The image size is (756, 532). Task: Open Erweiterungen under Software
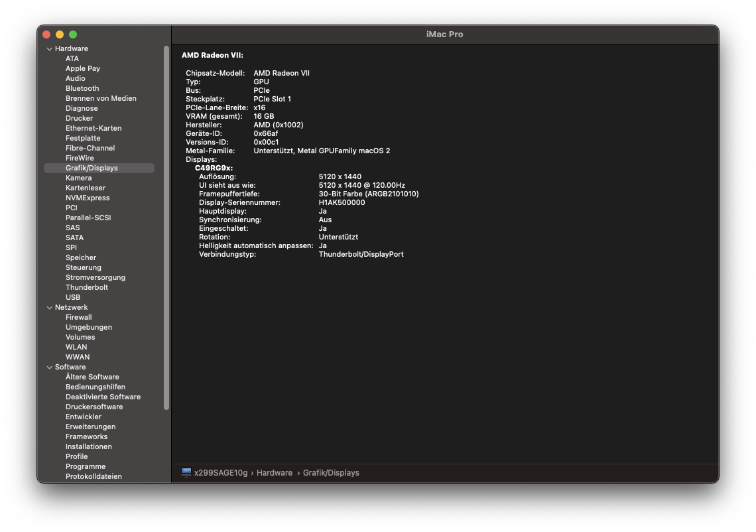pyautogui.click(x=90, y=427)
